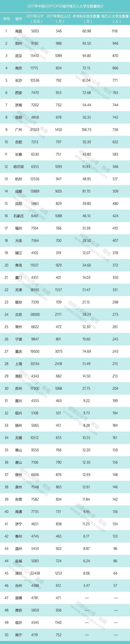This screenshot has width=130, height=644.
Task: Select the city name 南昌 in row 1
Action: click(x=19, y=31)
